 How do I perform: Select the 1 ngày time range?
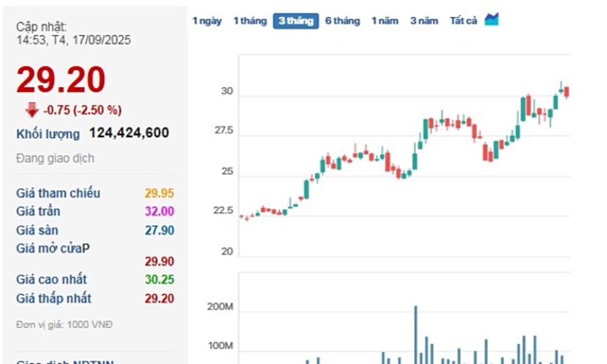[x=207, y=21]
